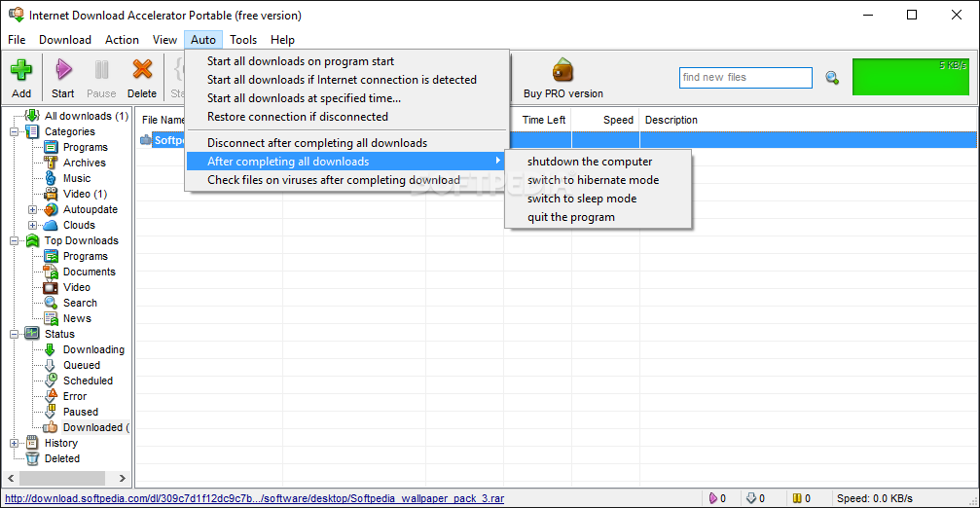
Task: Select the Clouds category icon
Action: 51,225
